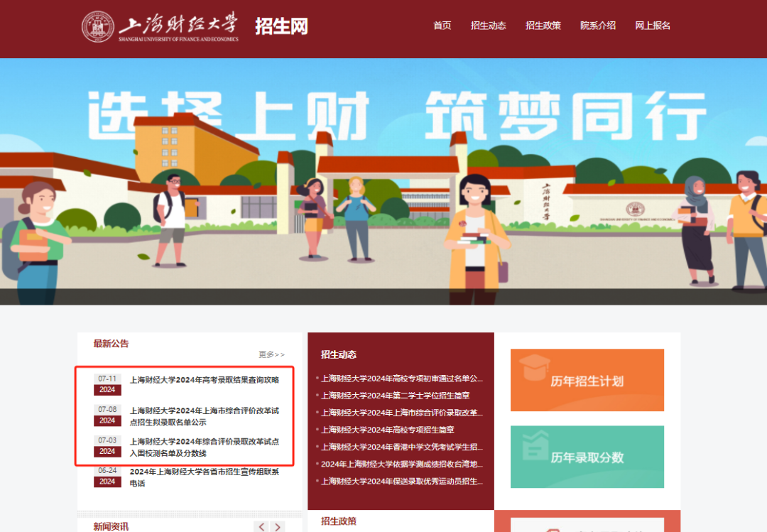Open the 网上报名 navigation item

tap(652, 25)
